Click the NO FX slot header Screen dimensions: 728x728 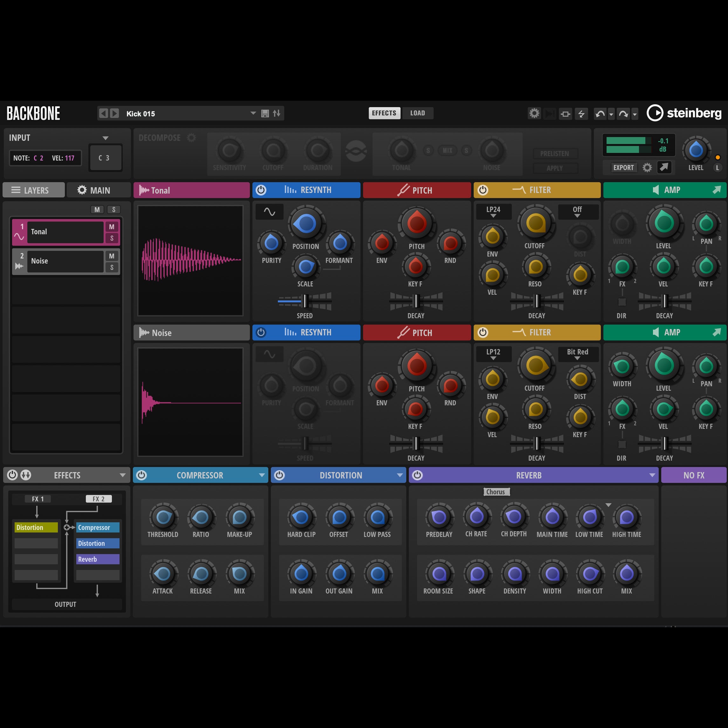coord(693,475)
